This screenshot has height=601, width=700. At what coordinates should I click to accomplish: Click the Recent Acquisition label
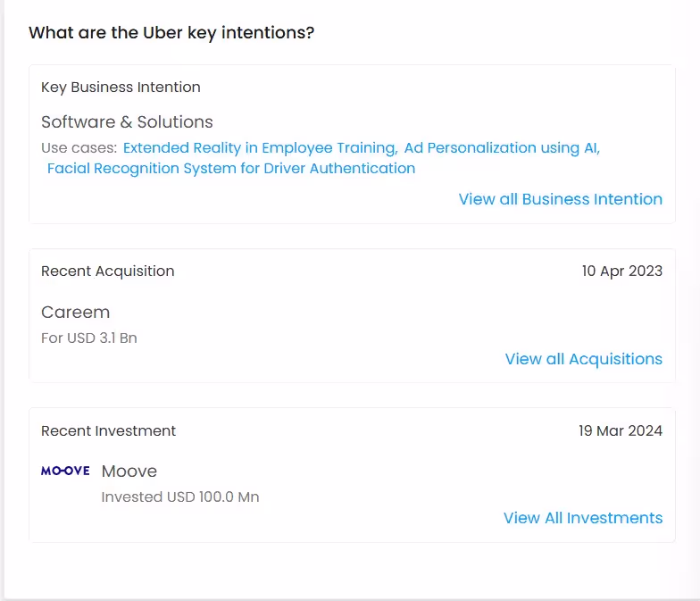107,271
